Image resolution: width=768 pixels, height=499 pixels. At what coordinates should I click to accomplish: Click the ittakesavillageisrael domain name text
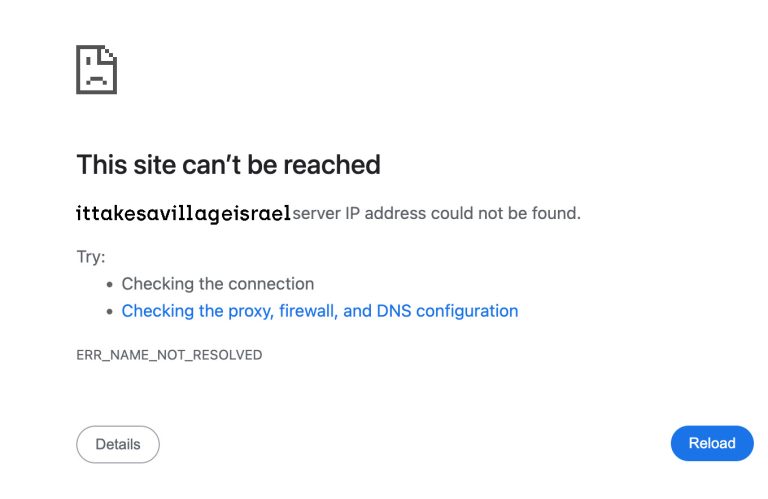(183, 213)
